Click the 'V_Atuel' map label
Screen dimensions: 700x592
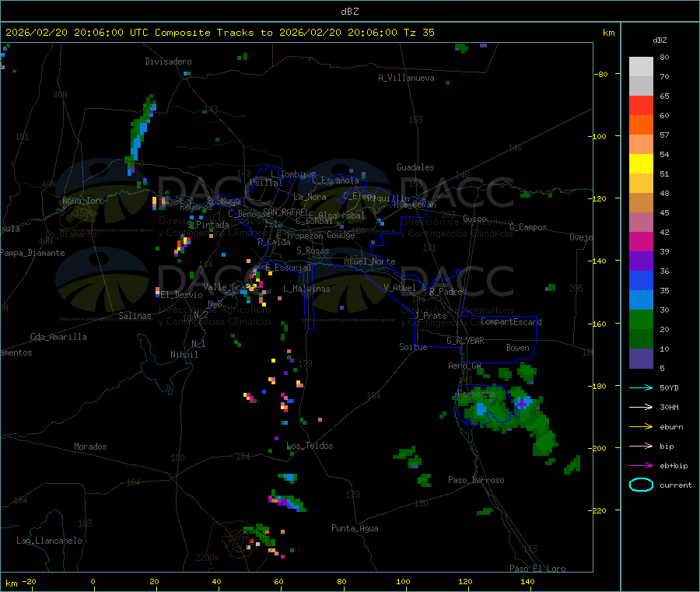click(400, 288)
